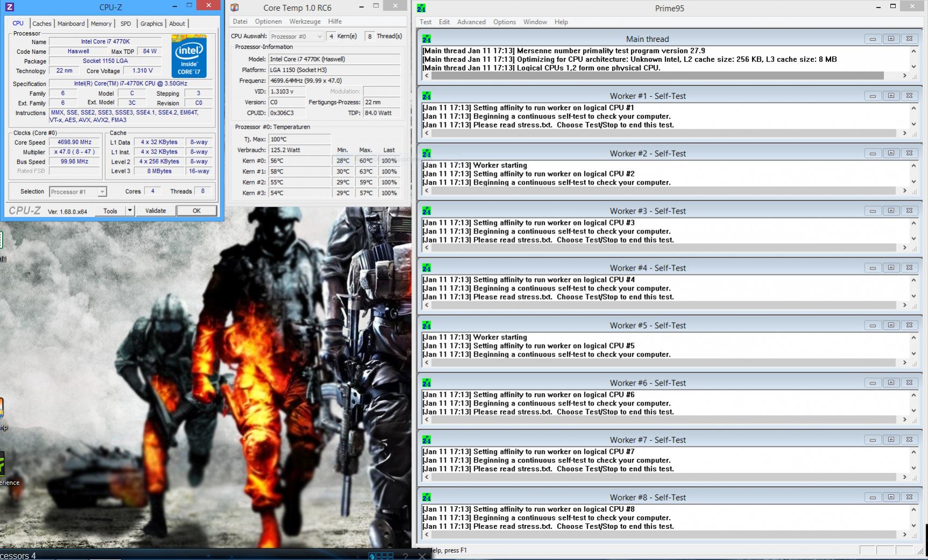The height and width of the screenshot is (560, 928).
Task: Click the Kern #1 temperature '58°C'
Action: click(299, 172)
